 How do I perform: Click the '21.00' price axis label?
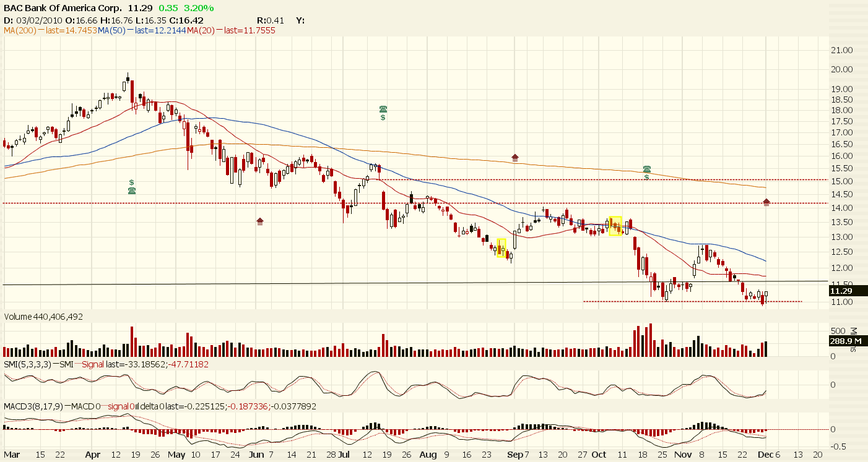coord(842,50)
